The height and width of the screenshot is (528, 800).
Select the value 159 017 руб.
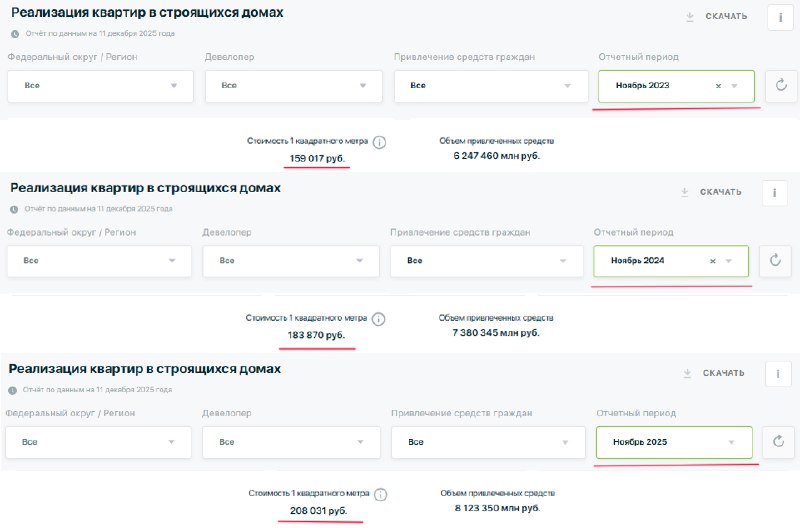317,159
